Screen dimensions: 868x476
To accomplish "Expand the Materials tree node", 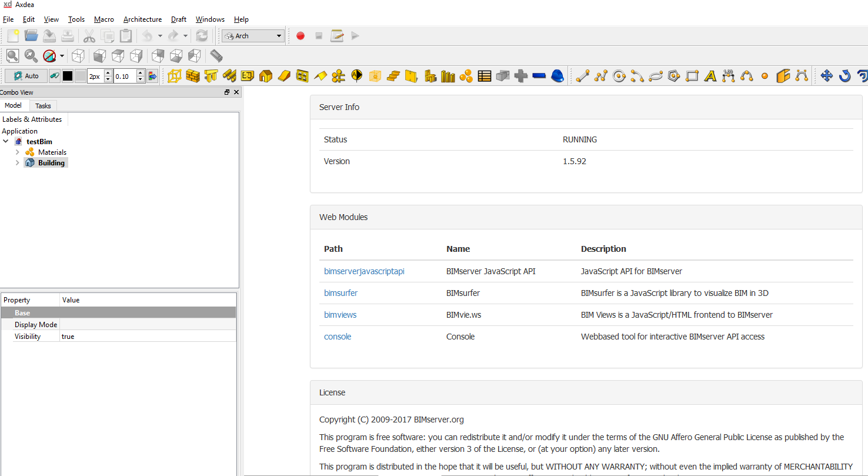I will pos(17,152).
